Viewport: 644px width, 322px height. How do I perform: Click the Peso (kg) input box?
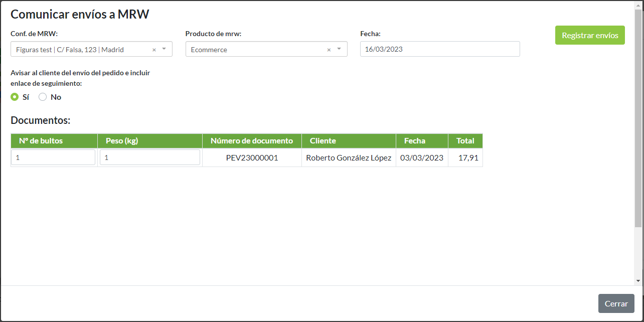(x=149, y=157)
